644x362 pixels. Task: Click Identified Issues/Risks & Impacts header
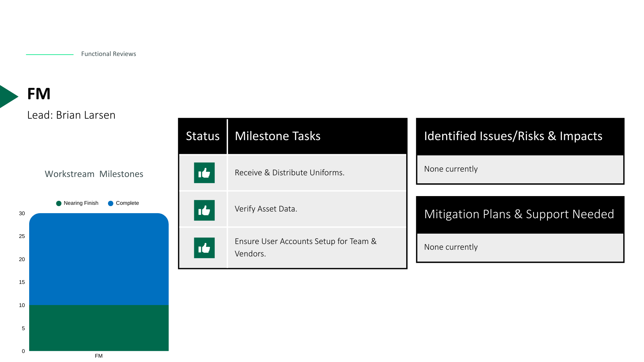point(513,136)
